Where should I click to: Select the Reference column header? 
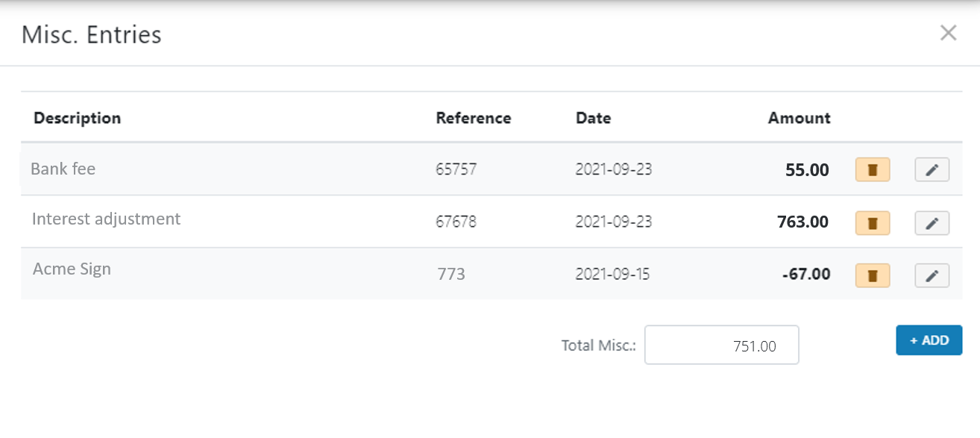(x=474, y=118)
